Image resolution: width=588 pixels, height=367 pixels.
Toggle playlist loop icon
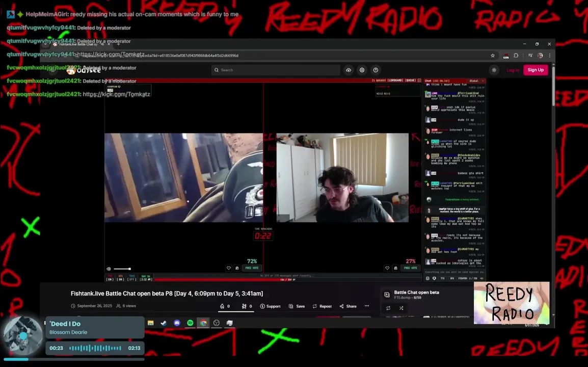(388, 308)
